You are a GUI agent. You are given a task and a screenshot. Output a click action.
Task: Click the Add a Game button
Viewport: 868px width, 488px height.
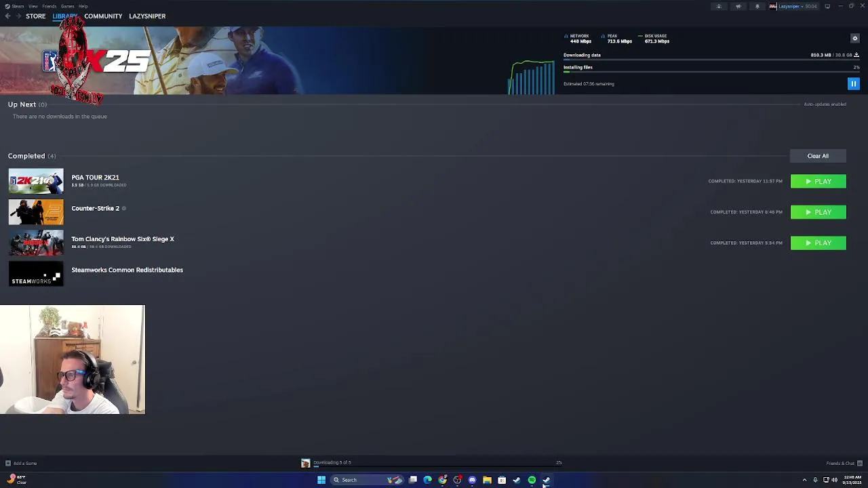(21, 464)
